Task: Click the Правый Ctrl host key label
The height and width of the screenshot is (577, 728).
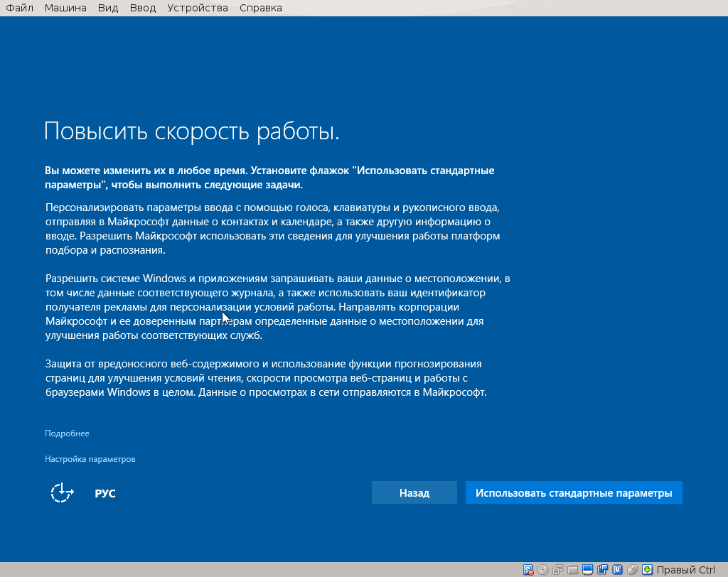Action: coord(686,570)
